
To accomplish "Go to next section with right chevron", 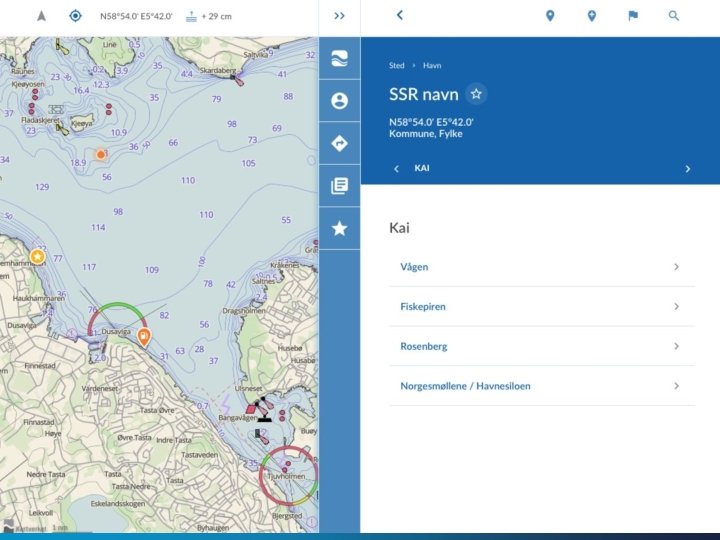I will (x=687, y=169).
